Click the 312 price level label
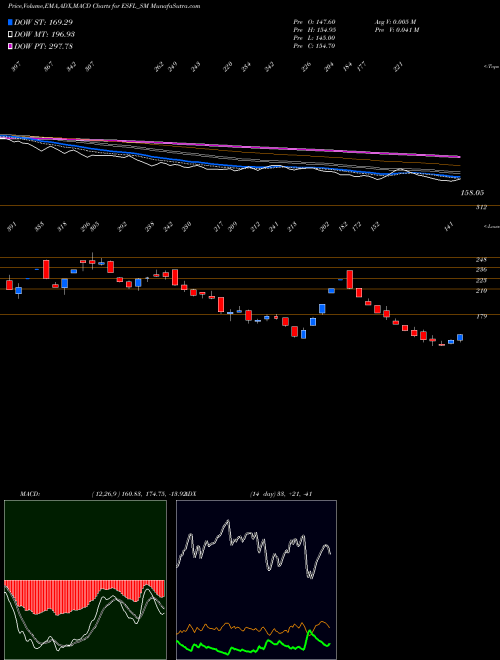Viewport: 500px width, 660px height. tap(481, 208)
